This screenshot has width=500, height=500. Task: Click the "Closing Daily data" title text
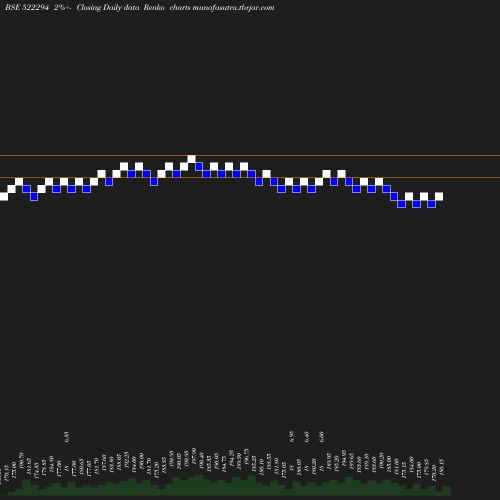108,8
